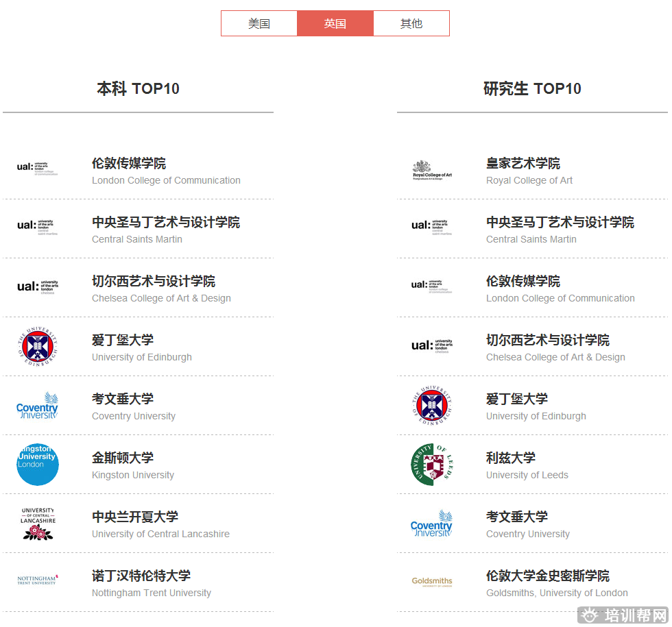Click Edinburgh crest in the 研究生 TOP10 list
This screenshot has height=627, width=672.
(x=432, y=405)
